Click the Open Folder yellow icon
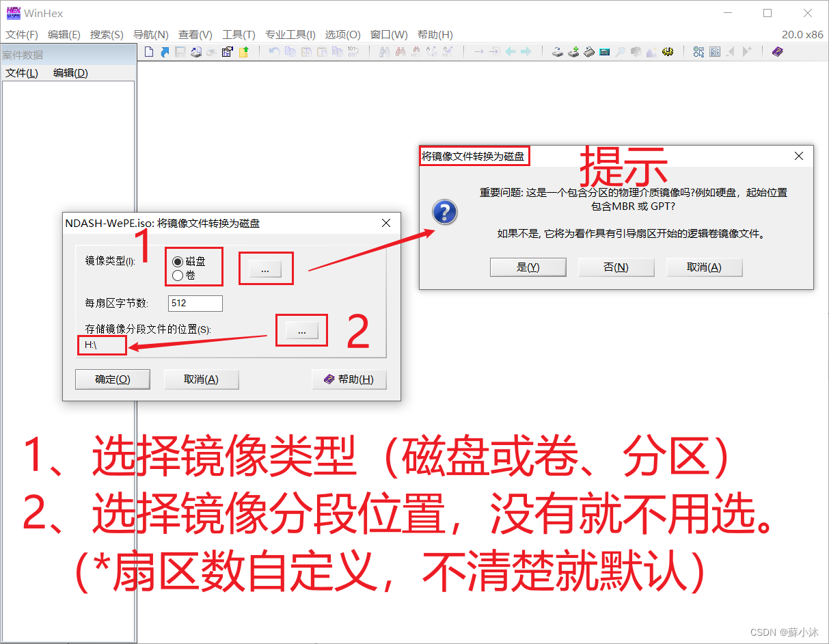This screenshot has width=829, height=644. click(244, 52)
